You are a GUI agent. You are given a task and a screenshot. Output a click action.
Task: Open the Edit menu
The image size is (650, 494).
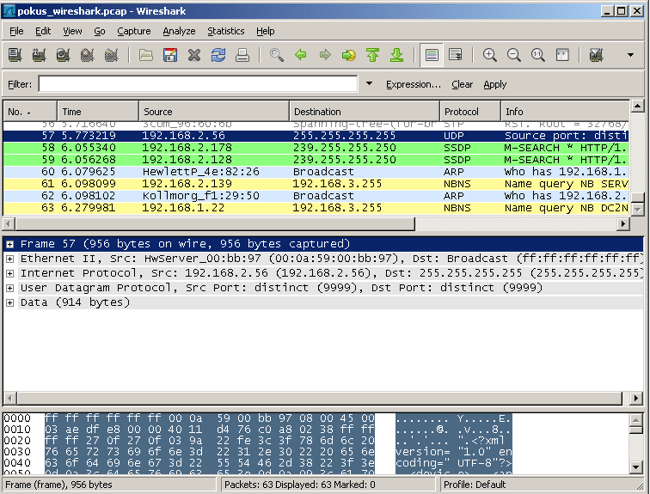pos(43,31)
